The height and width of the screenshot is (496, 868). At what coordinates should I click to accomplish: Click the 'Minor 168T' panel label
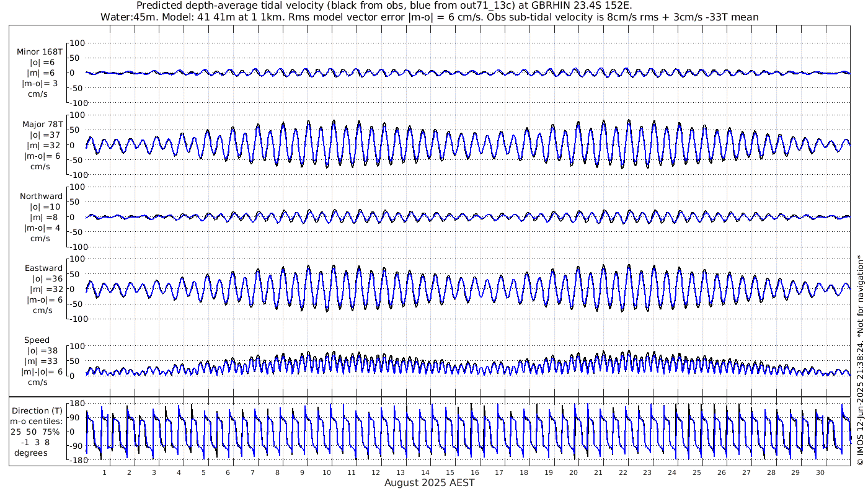click(40, 51)
